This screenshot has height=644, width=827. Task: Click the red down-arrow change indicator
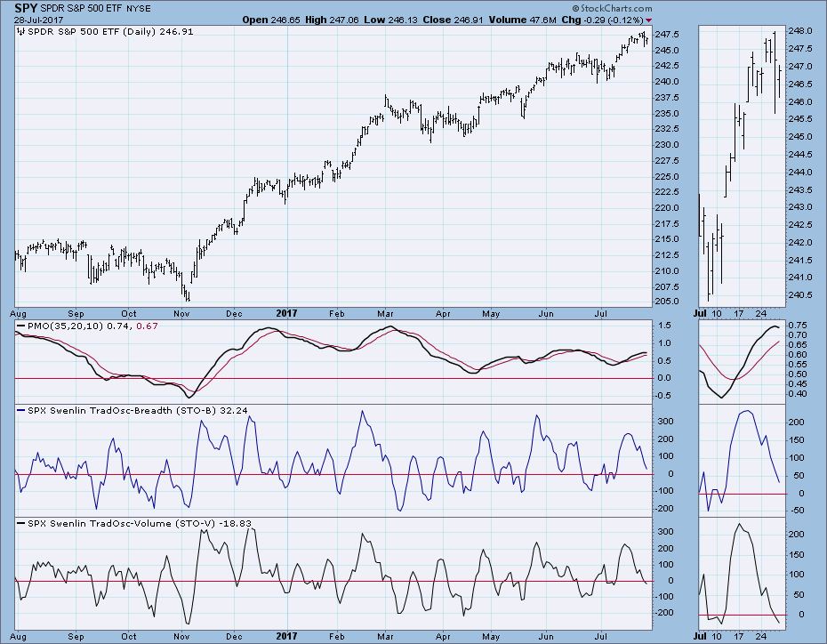pos(649,20)
